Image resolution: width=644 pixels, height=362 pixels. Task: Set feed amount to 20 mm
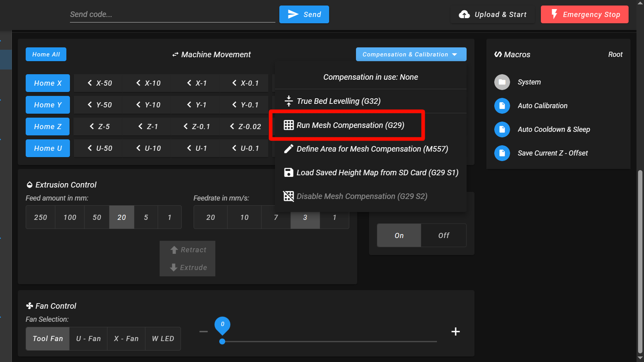122,217
